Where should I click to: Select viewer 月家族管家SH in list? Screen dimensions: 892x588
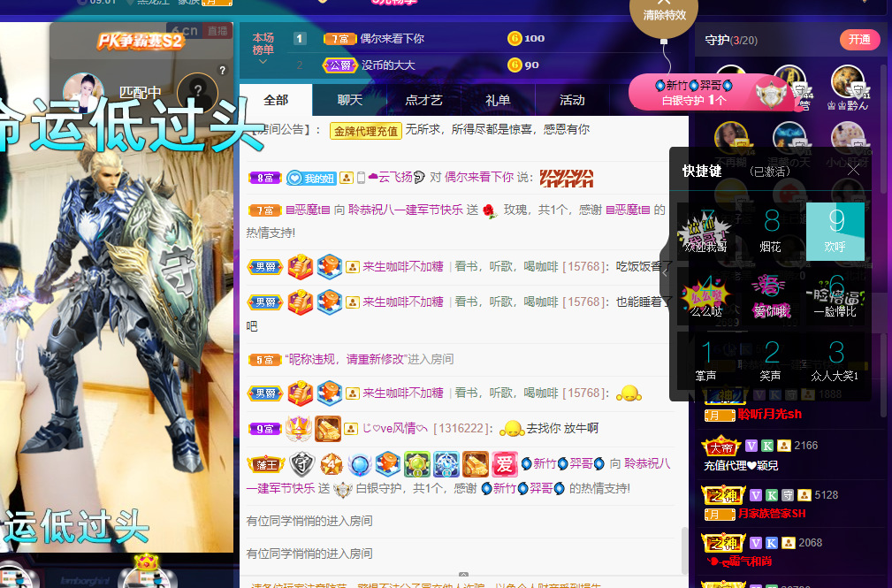pos(772,514)
